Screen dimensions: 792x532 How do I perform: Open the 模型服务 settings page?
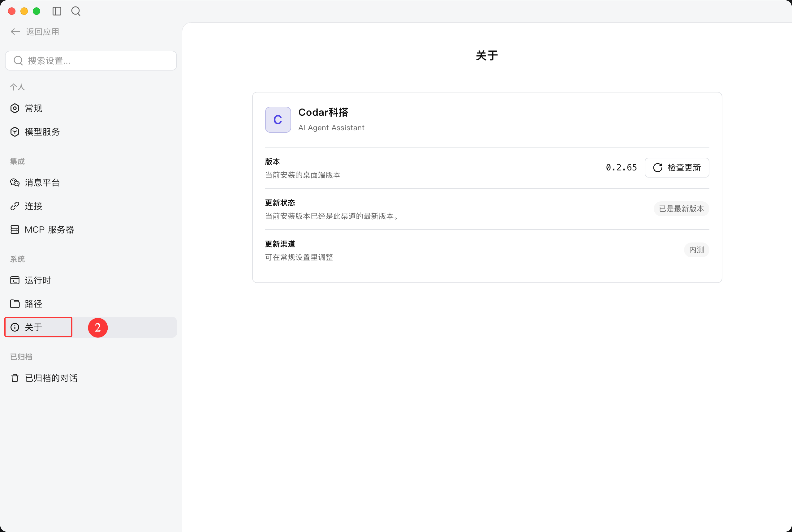[x=91, y=132]
